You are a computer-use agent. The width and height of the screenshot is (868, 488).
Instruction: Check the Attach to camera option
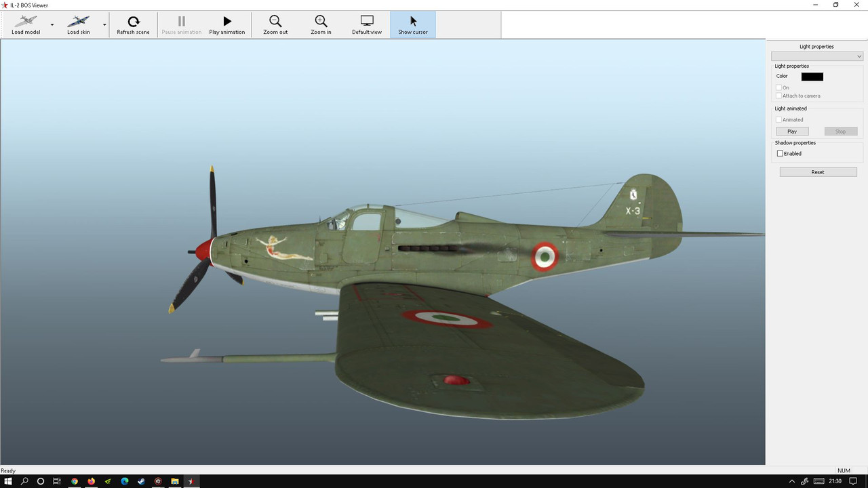click(x=778, y=95)
